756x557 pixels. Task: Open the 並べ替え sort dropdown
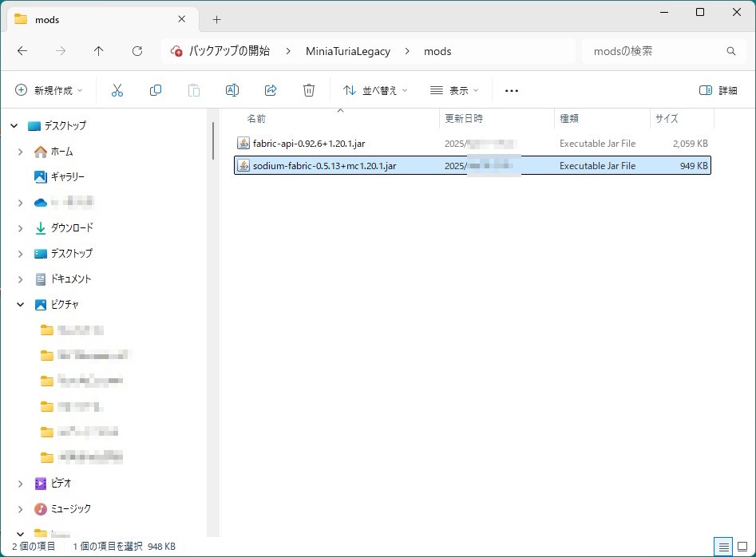tap(375, 90)
